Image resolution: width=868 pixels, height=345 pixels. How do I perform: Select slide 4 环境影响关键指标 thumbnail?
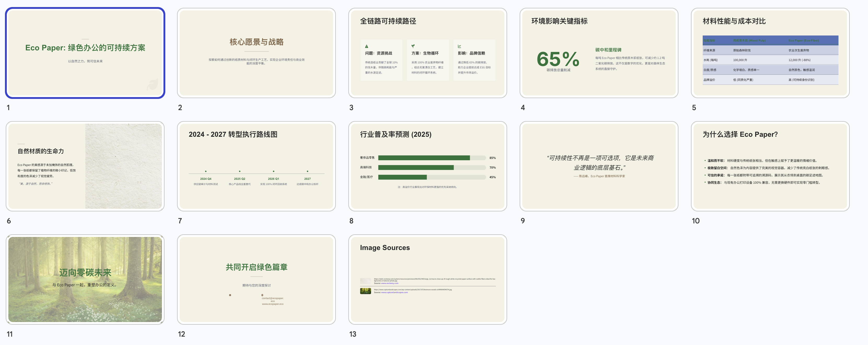click(x=599, y=53)
